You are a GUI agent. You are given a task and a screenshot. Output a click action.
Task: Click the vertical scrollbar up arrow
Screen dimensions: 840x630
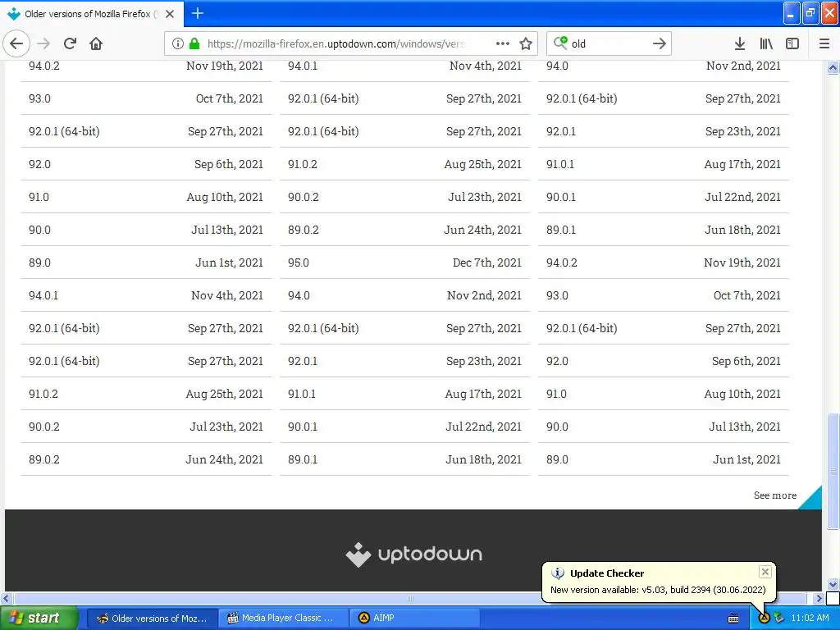point(832,67)
